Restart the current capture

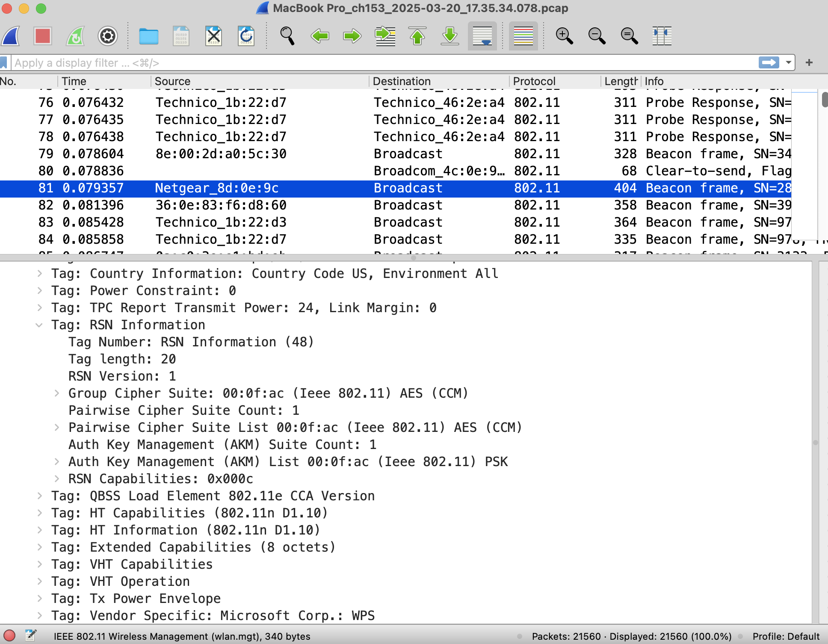tap(74, 36)
